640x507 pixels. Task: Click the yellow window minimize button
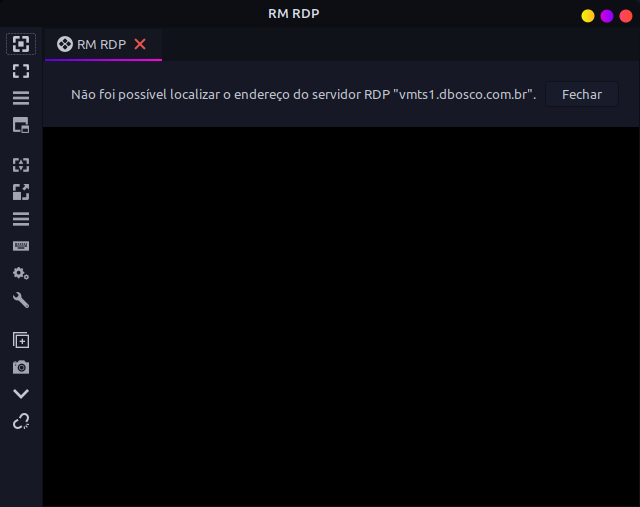588,16
